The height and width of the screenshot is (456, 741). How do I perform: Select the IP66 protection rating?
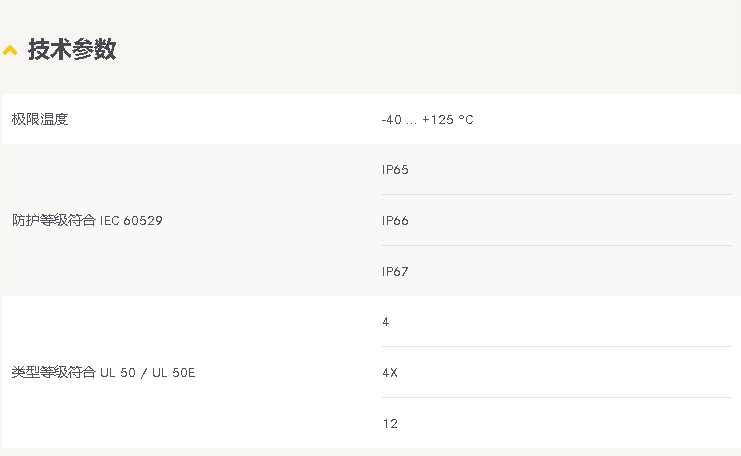(395, 221)
